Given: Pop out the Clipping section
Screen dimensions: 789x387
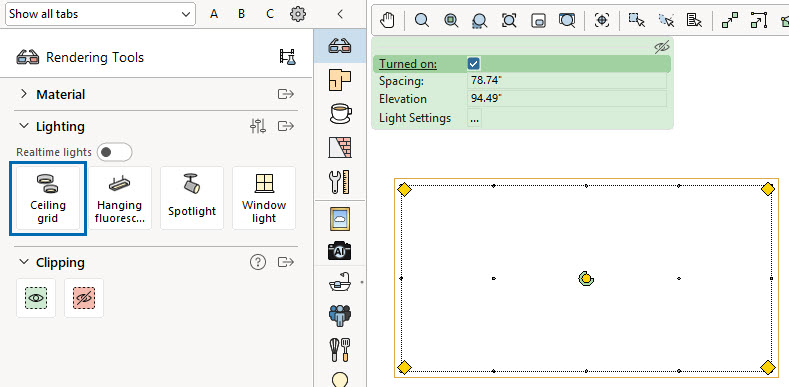Looking at the screenshot, I should pyautogui.click(x=286, y=262).
